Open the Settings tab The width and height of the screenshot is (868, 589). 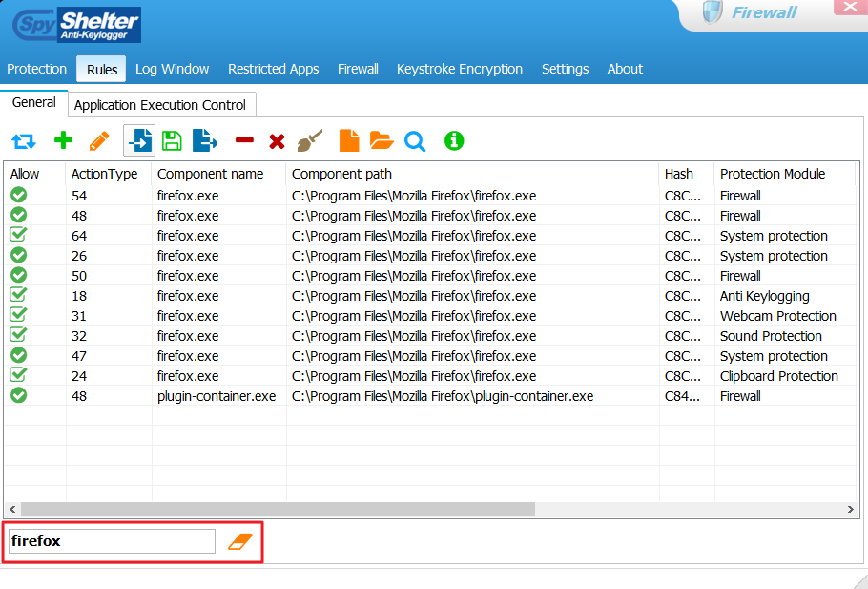pyautogui.click(x=566, y=69)
